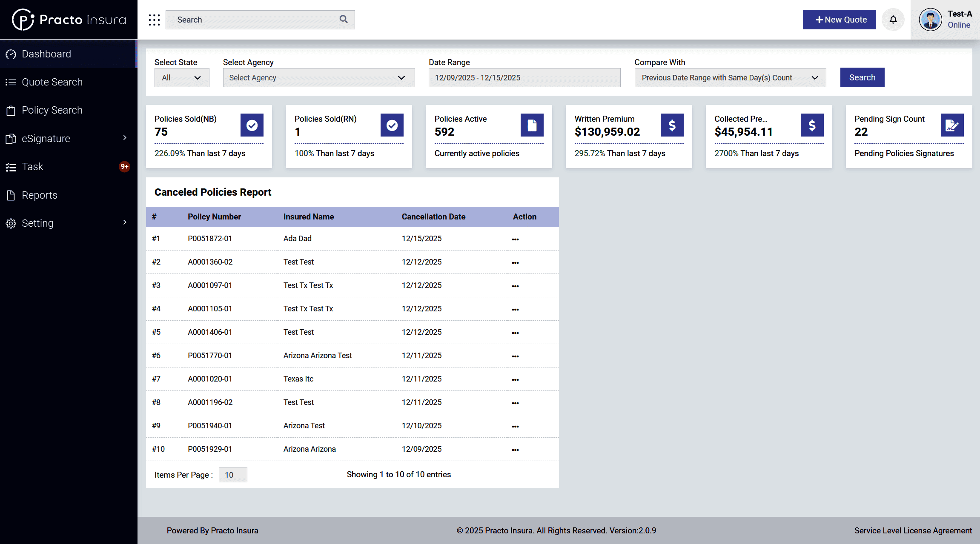Click the Policies Active document icon

[532, 125]
